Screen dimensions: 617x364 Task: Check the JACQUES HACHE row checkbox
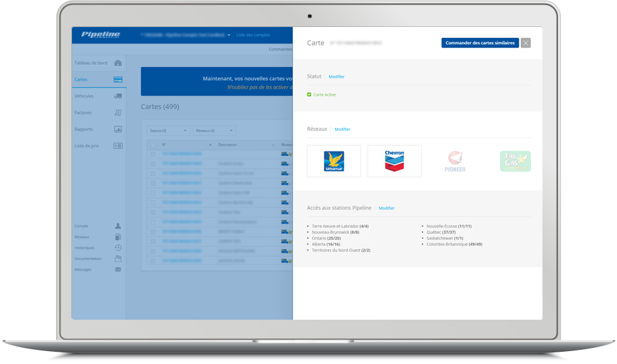[153, 261]
